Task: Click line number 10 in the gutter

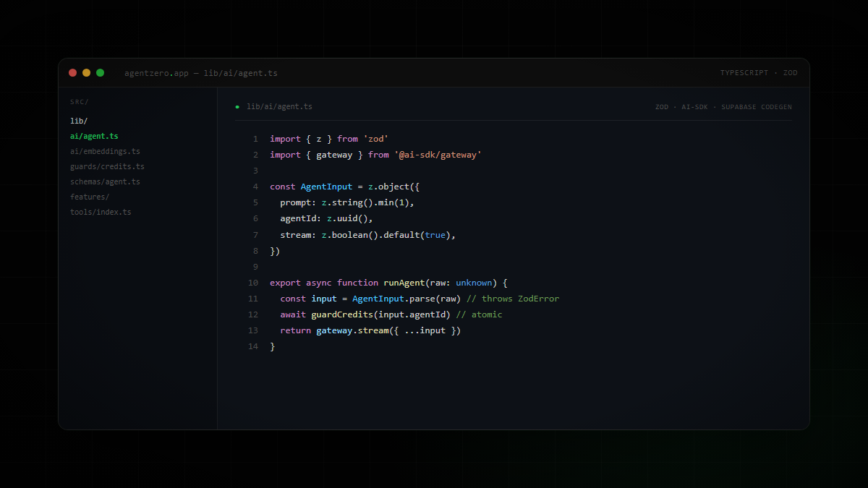Action: click(253, 283)
